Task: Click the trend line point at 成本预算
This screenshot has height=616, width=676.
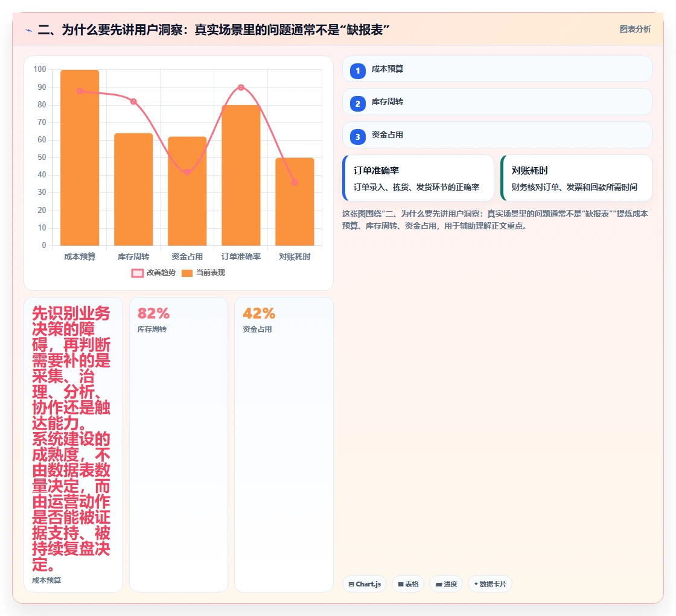Action: coord(80,91)
